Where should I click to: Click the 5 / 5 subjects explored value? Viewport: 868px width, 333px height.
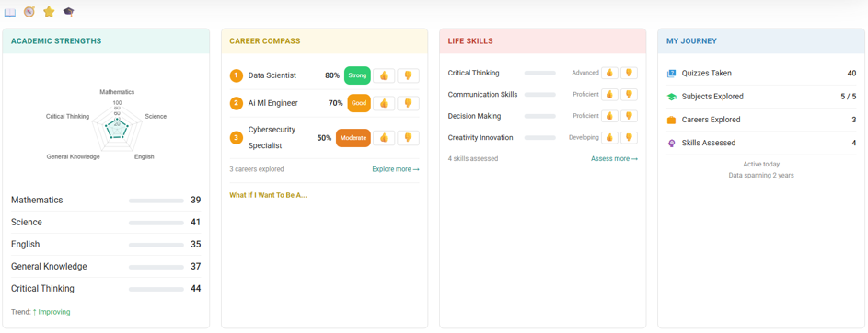point(848,97)
